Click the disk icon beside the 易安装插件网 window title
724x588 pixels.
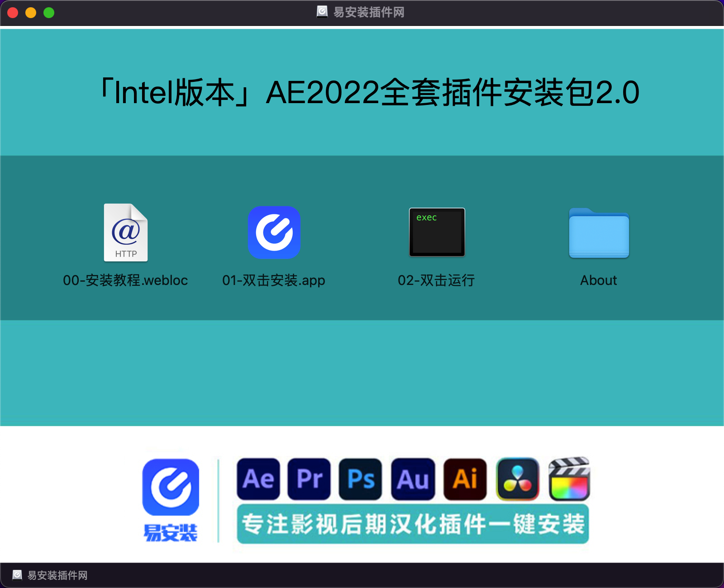click(322, 12)
